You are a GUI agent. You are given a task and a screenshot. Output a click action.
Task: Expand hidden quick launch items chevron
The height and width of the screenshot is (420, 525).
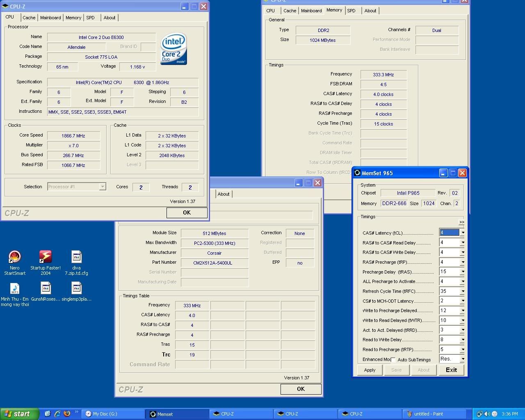(x=76, y=412)
